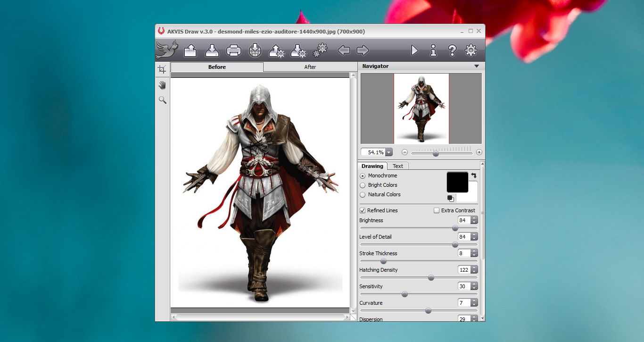Click the Stroke Thickness slider handle
644x342 pixels.
click(x=383, y=261)
